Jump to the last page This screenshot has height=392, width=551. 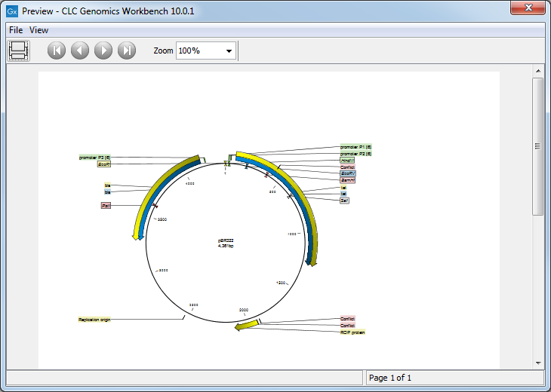[x=127, y=51]
